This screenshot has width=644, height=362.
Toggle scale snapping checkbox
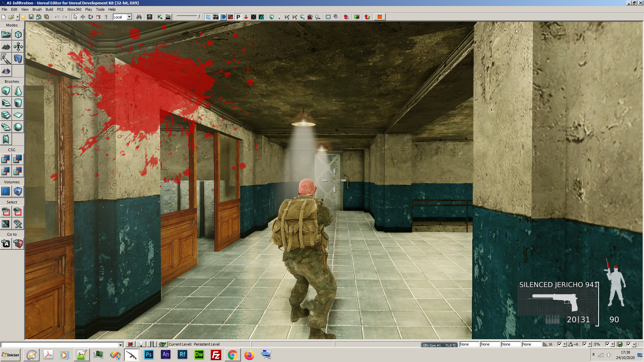coord(607,344)
